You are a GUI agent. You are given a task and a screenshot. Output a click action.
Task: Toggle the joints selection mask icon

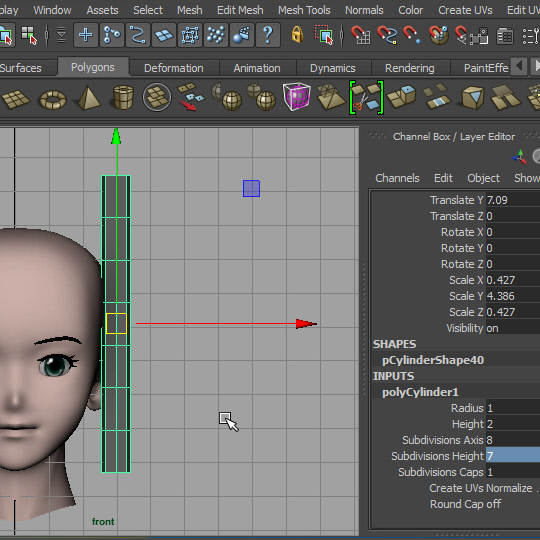pyautogui.click(x=112, y=35)
